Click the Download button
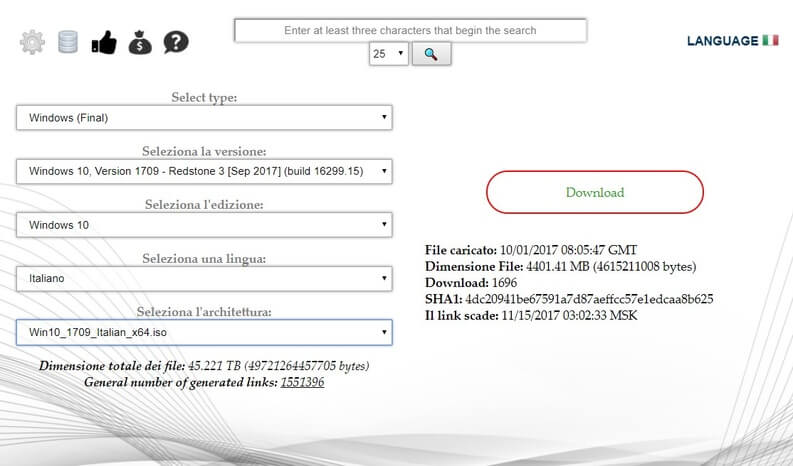This screenshot has width=793, height=466. (595, 192)
